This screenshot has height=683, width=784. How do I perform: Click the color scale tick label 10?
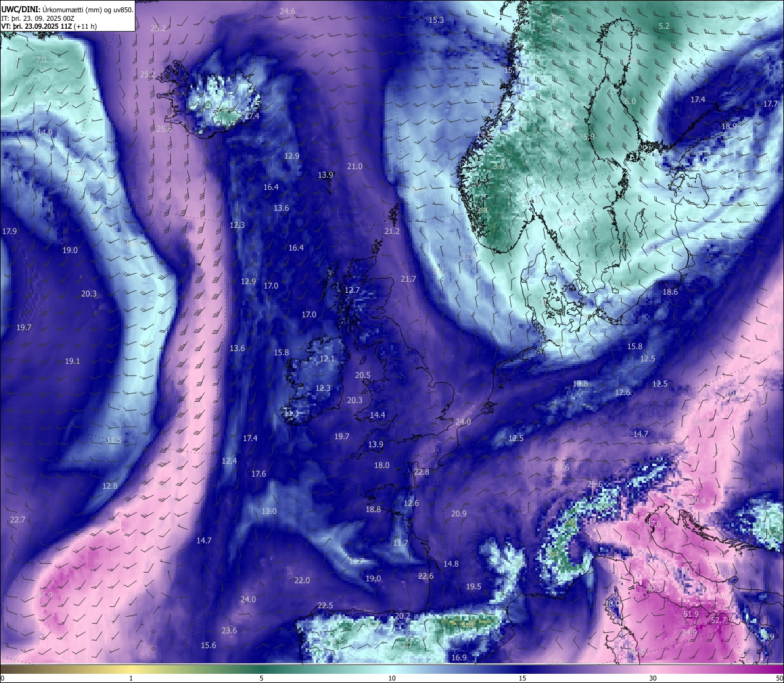click(392, 678)
